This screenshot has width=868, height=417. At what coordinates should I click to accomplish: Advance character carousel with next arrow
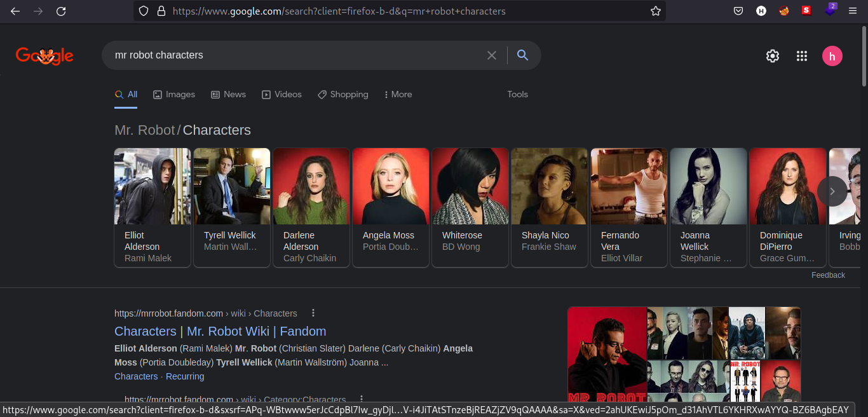(832, 191)
